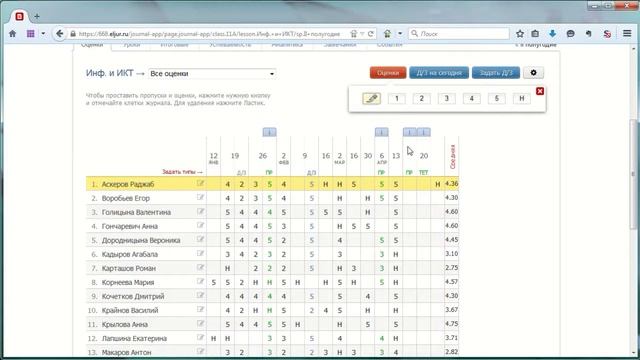
Task: Edit icon next to Кадыров Агабала
Action: point(200,253)
